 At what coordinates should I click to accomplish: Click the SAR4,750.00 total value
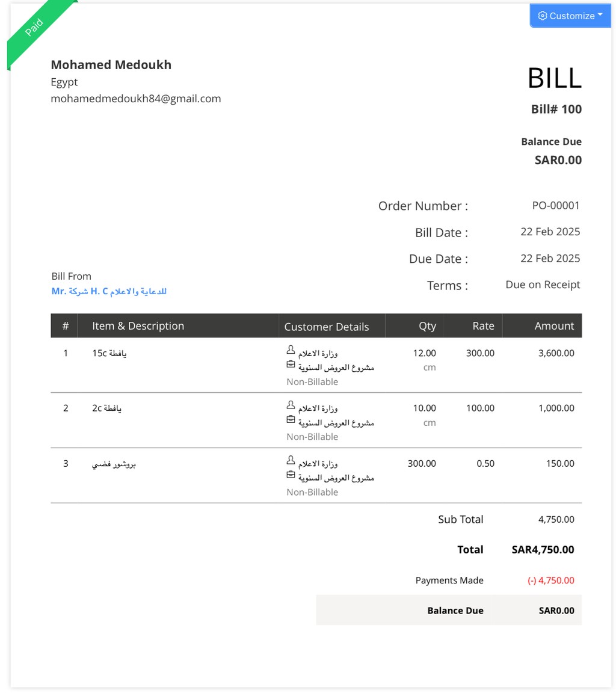point(543,550)
